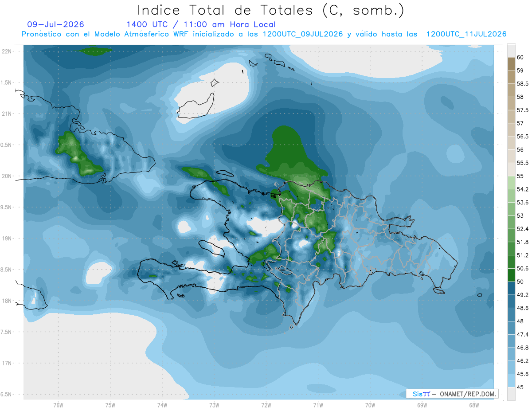Click longitude label "68W"
The height and width of the screenshot is (411, 532).
point(474,405)
